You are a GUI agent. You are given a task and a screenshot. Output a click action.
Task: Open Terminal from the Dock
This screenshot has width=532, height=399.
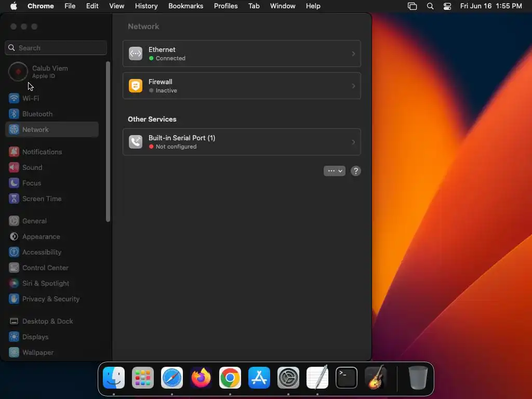347,378
